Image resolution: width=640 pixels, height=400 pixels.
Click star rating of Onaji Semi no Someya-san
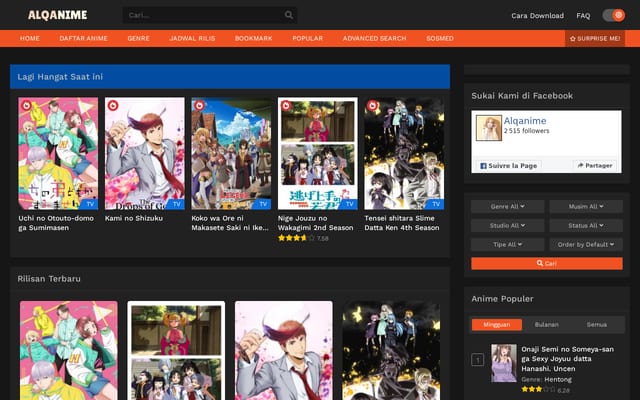pos(538,389)
